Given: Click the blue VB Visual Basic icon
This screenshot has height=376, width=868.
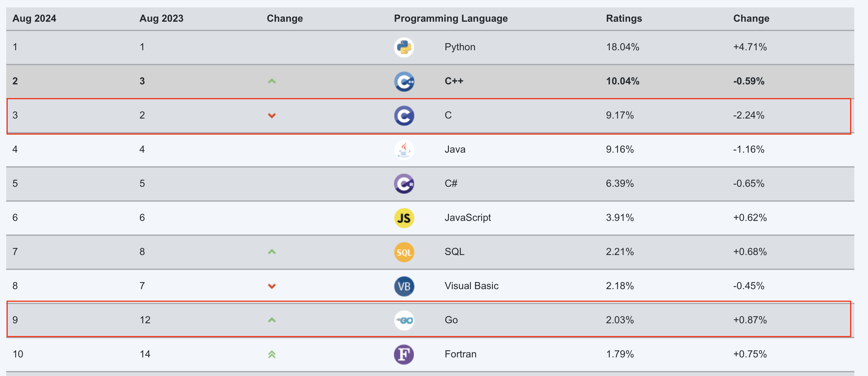Looking at the screenshot, I should 404,286.
